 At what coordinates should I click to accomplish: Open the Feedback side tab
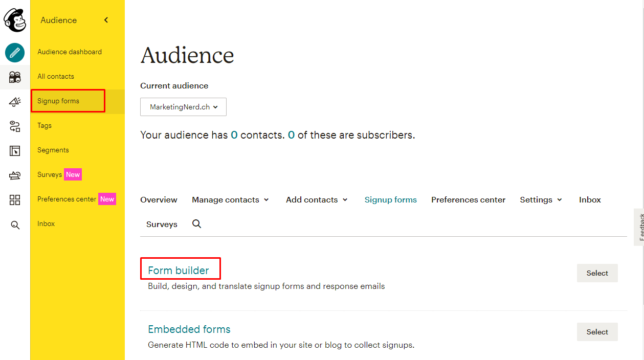[x=639, y=227]
